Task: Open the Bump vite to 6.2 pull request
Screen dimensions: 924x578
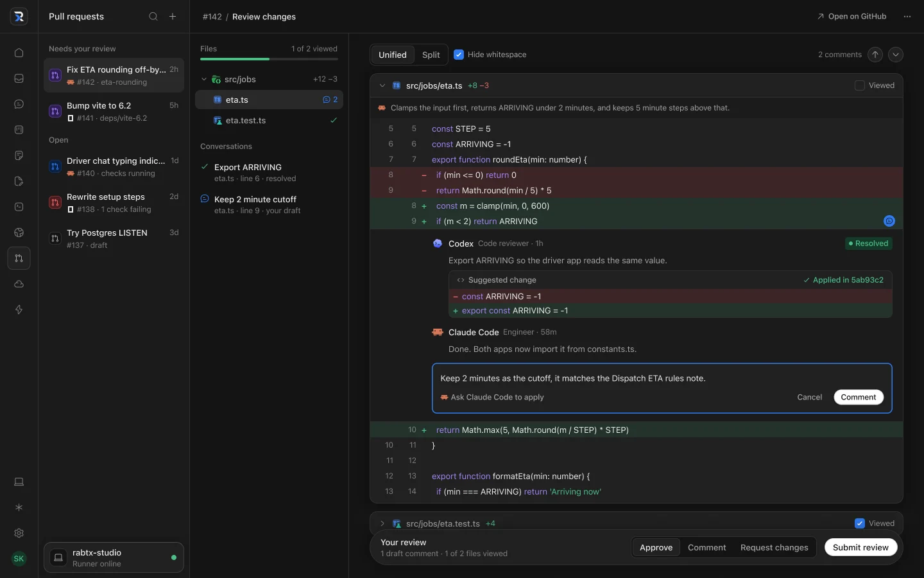Action: coord(114,111)
